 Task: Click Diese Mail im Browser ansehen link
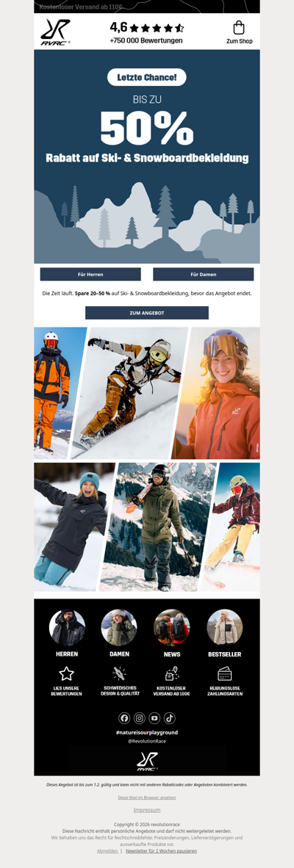pyautogui.click(x=147, y=798)
